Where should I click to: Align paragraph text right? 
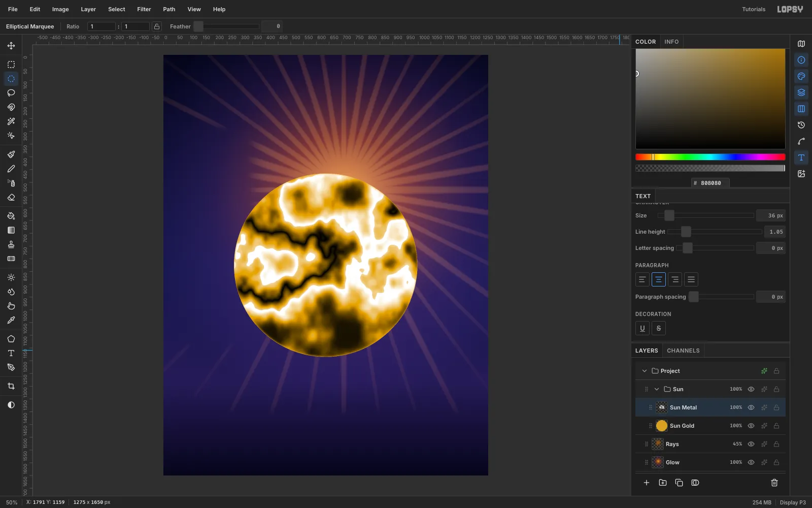(x=675, y=279)
